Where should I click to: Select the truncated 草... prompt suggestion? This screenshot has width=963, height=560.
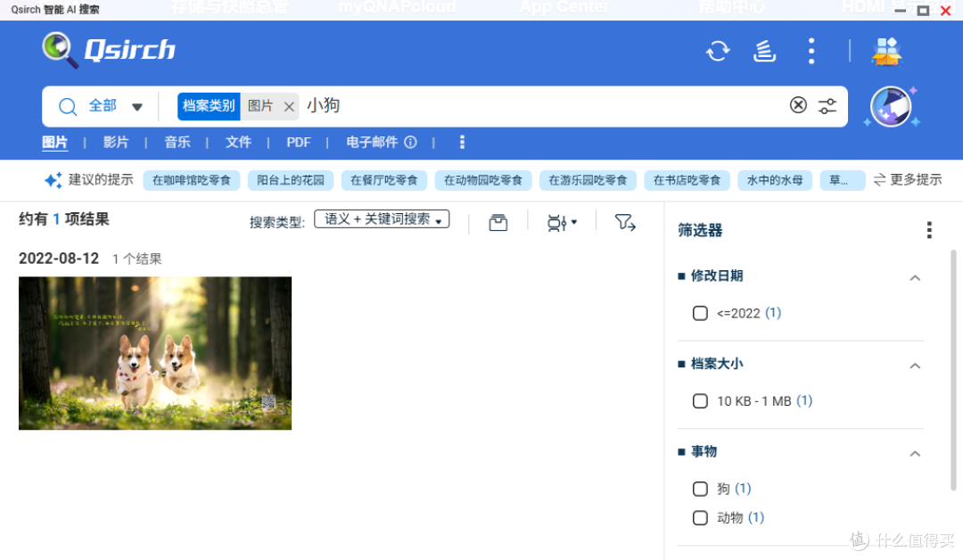click(842, 180)
